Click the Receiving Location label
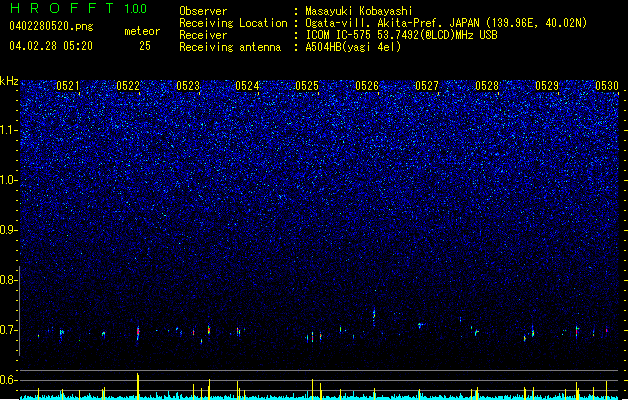Viewport: 629px width, 400px height. coord(233,23)
